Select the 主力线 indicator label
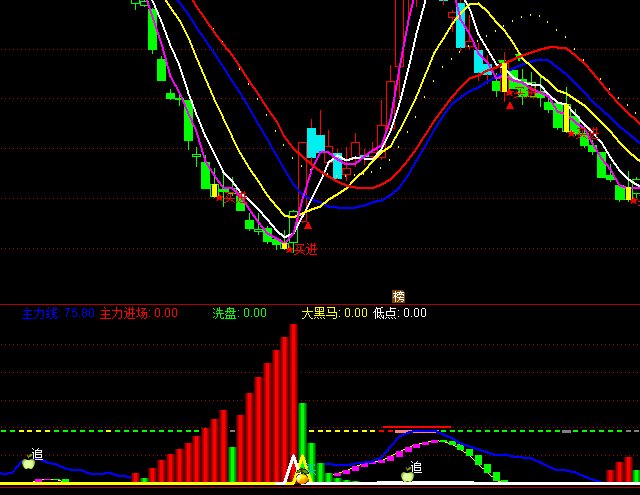This screenshot has height=495, width=640. 40,313
